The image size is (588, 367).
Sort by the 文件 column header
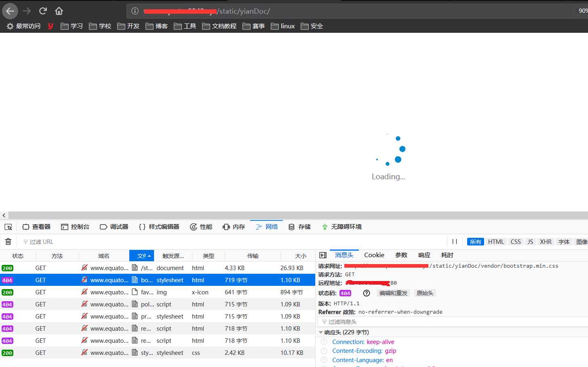[x=141, y=256]
